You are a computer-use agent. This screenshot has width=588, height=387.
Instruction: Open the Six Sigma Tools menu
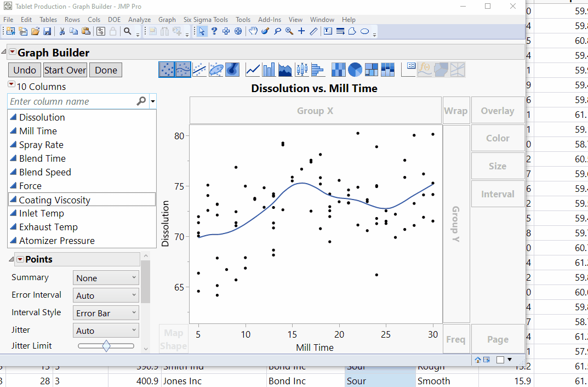pos(205,19)
